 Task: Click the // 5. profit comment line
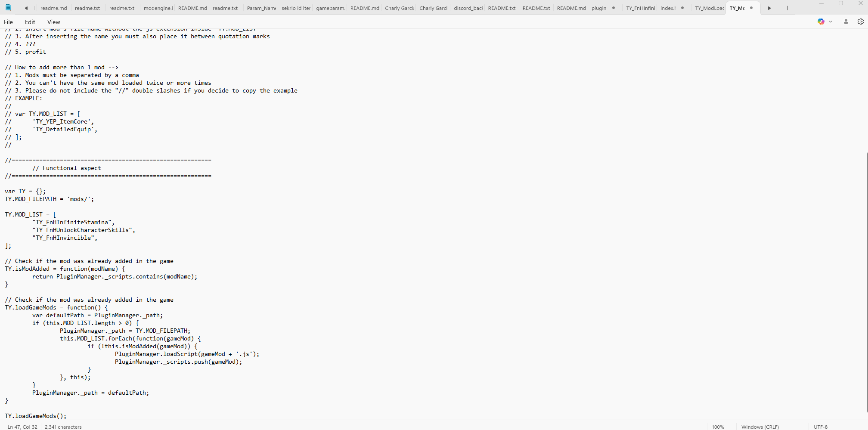coord(25,52)
